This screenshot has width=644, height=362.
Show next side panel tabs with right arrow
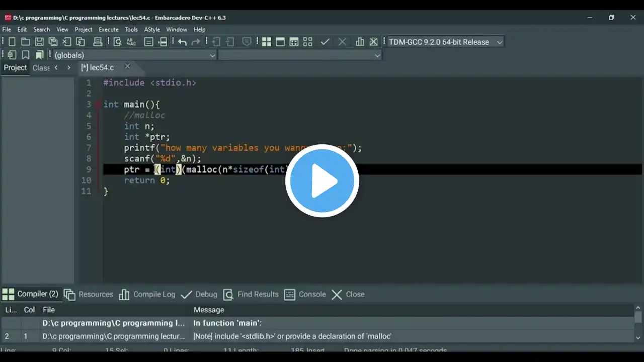click(x=68, y=67)
